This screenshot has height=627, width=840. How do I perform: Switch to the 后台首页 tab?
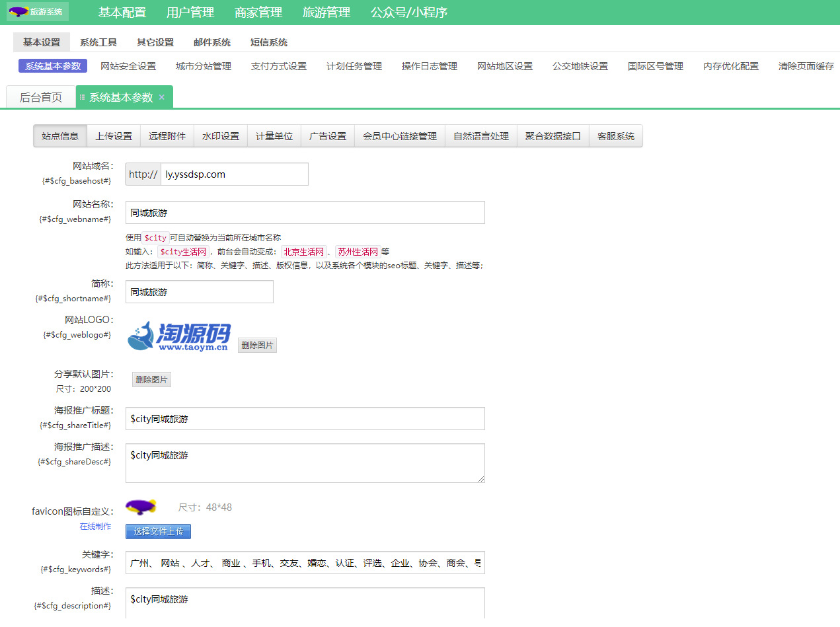pos(41,97)
